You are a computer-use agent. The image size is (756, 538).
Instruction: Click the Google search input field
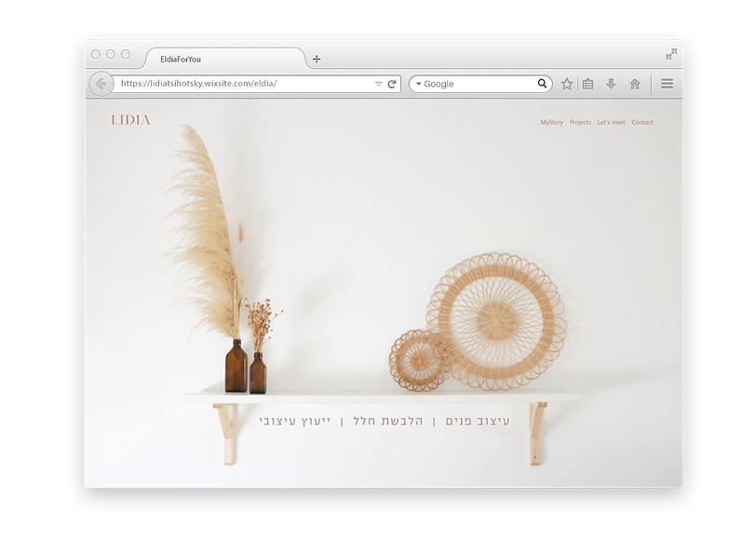point(479,84)
